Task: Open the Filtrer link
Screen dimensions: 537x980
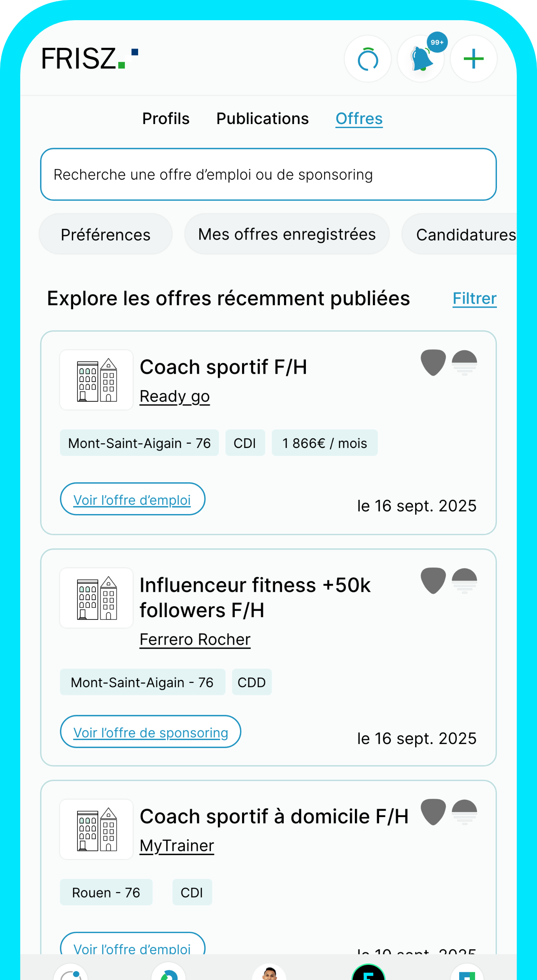Action: click(474, 299)
